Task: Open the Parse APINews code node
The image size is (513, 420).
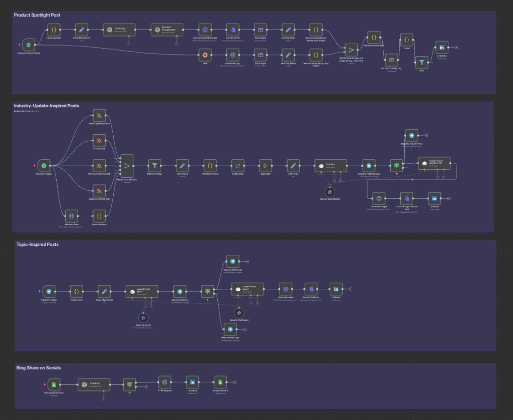Action: tap(99, 216)
